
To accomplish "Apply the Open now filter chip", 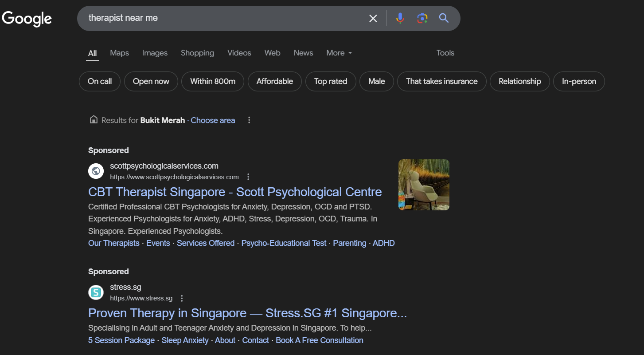I will tap(151, 81).
